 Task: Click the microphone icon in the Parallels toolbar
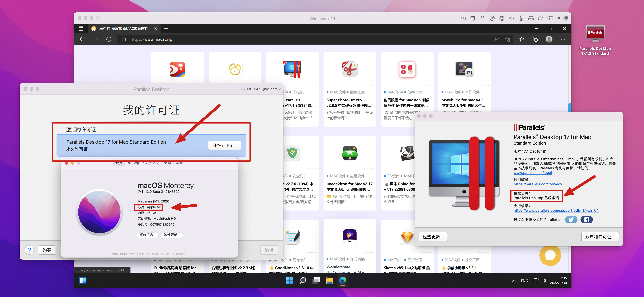[521, 18]
